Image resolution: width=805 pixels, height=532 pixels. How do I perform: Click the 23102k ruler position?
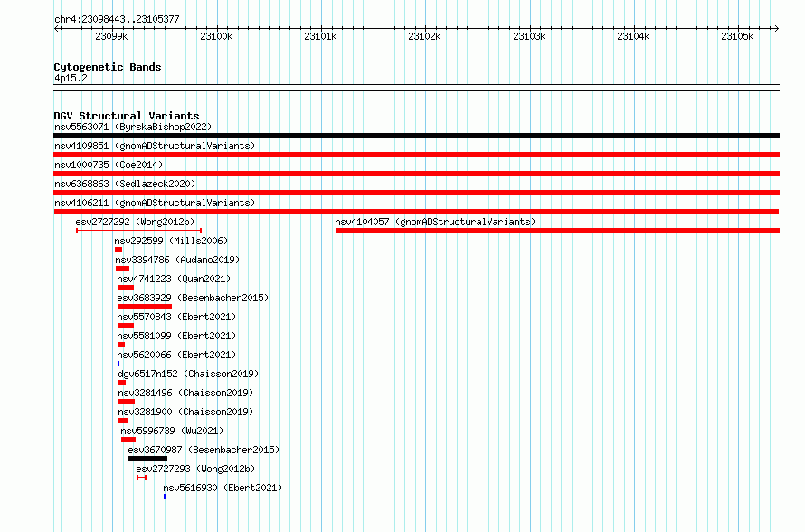tap(424, 36)
